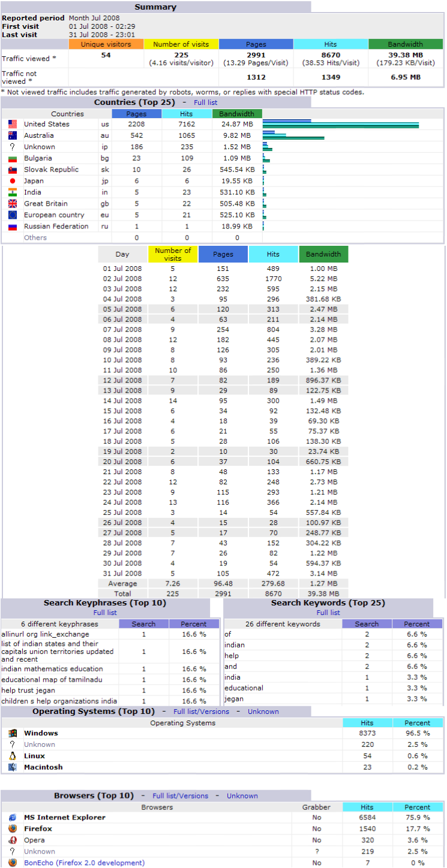
Task: Click the Opera browser icon
Action: pyautogui.click(x=13, y=840)
